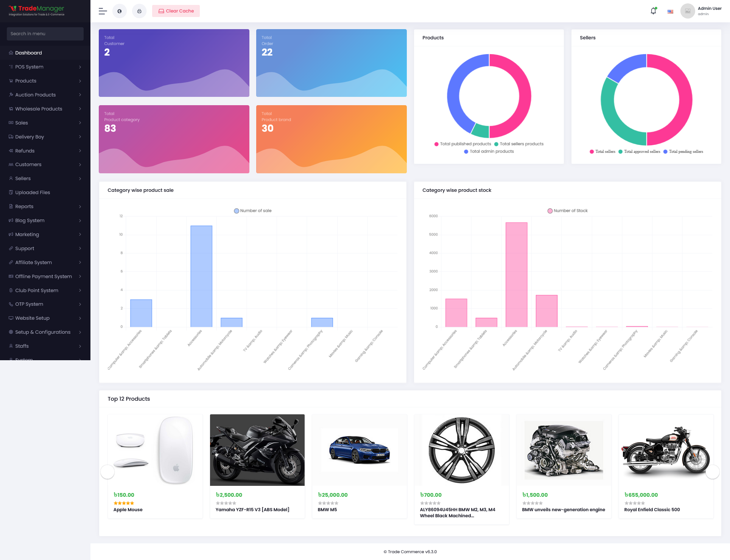Image resolution: width=730 pixels, height=560 pixels.
Task: Open the notifications bell icon
Action: 653,11
